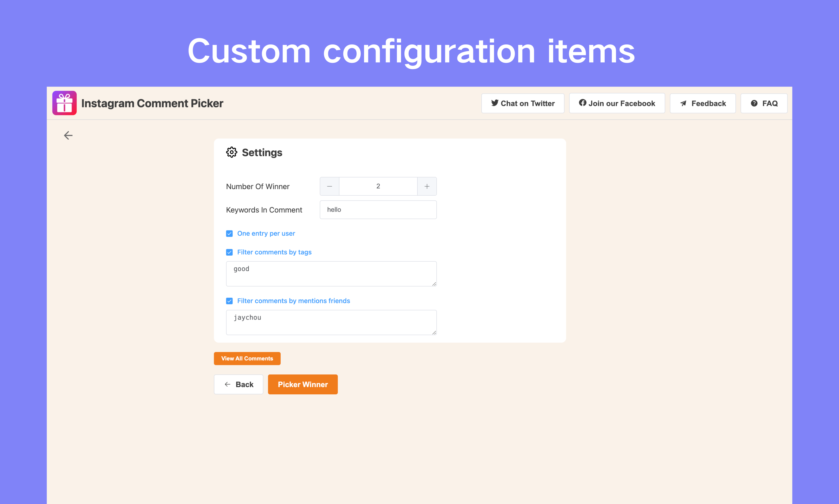Toggle the One entry per user checkbox
Screen dimensions: 839x504
click(x=230, y=233)
